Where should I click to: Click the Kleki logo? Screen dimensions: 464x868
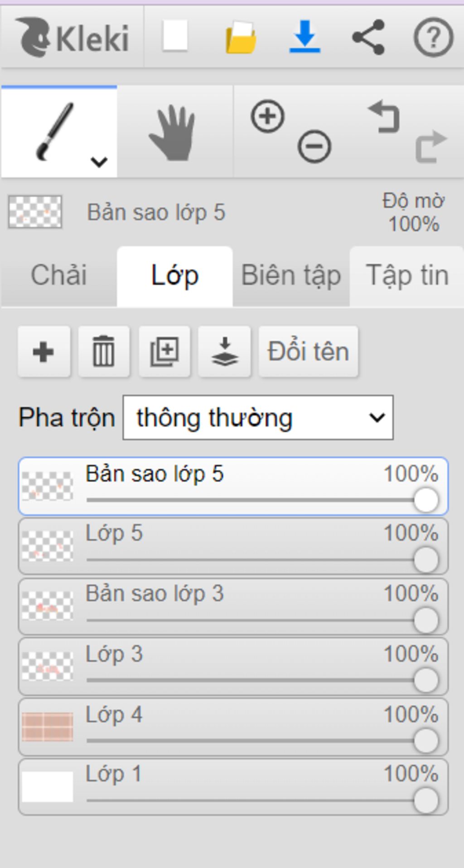72,38
